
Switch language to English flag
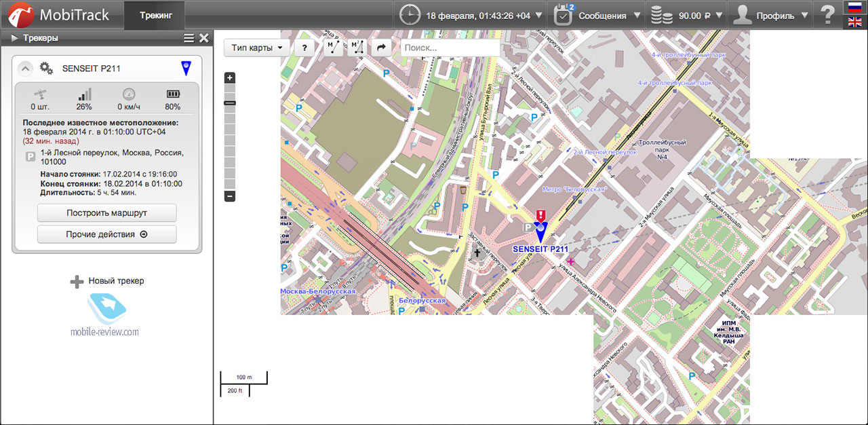854,22
